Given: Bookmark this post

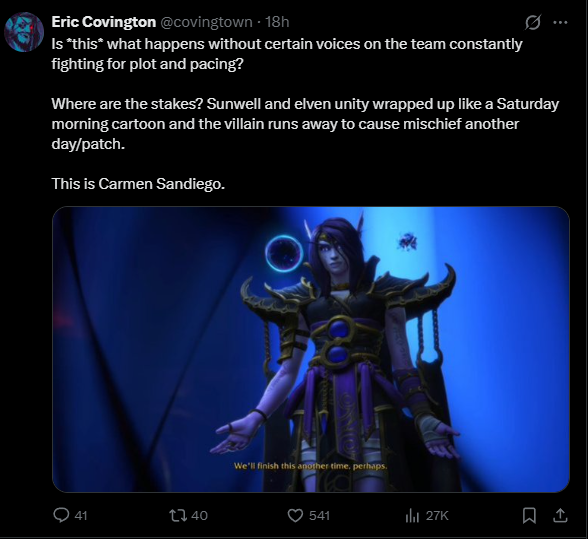Looking at the screenshot, I should [529, 515].
